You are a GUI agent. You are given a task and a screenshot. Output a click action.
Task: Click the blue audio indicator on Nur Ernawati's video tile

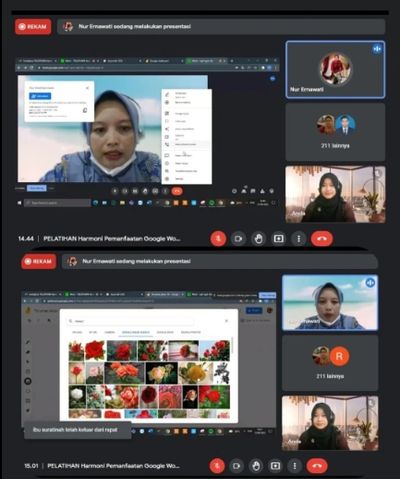click(370, 283)
